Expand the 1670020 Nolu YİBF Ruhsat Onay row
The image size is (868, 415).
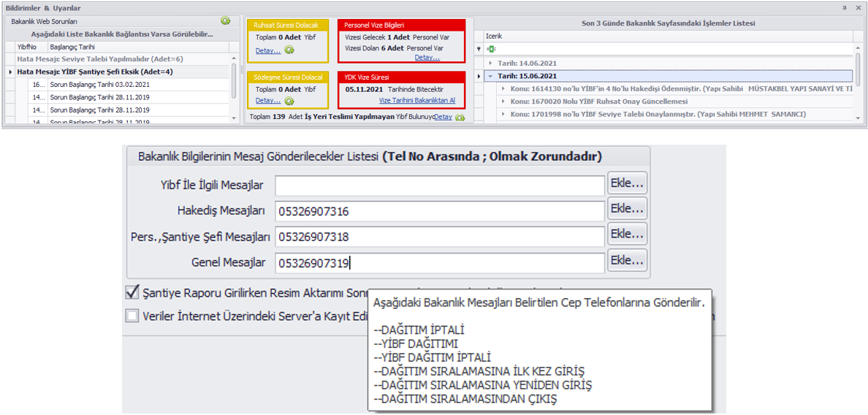click(x=503, y=102)
